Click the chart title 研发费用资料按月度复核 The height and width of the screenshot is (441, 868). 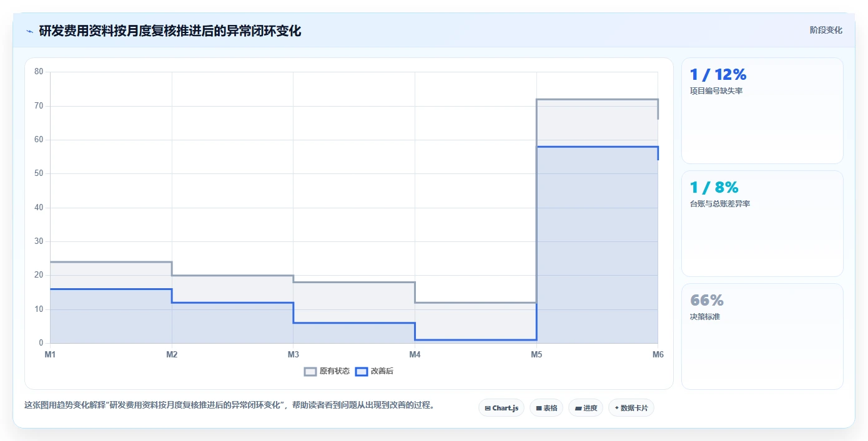coord(170,31)
